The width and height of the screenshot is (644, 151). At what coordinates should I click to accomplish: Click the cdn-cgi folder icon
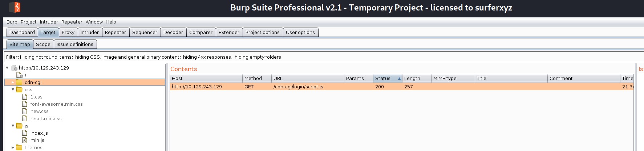[x=19, y=83]
